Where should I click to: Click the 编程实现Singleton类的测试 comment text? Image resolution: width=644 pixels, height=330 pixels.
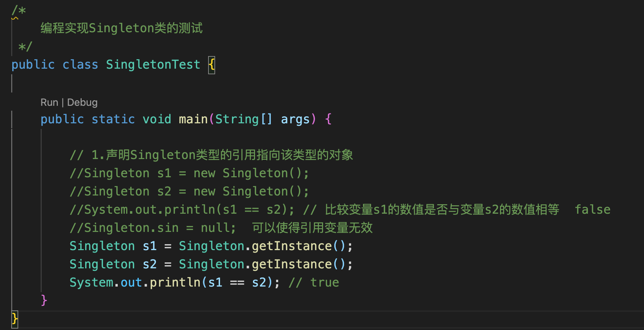(x=121, y=28)
